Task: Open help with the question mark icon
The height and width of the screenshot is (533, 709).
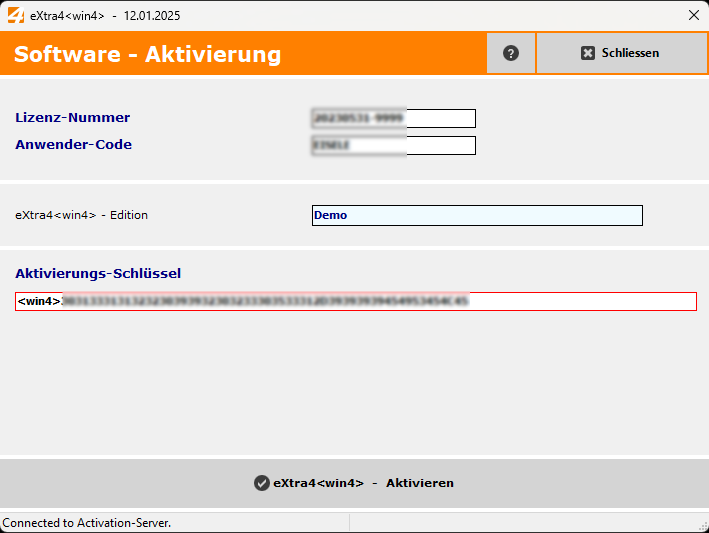Action: pyautogui.click(x=511, y=53)
